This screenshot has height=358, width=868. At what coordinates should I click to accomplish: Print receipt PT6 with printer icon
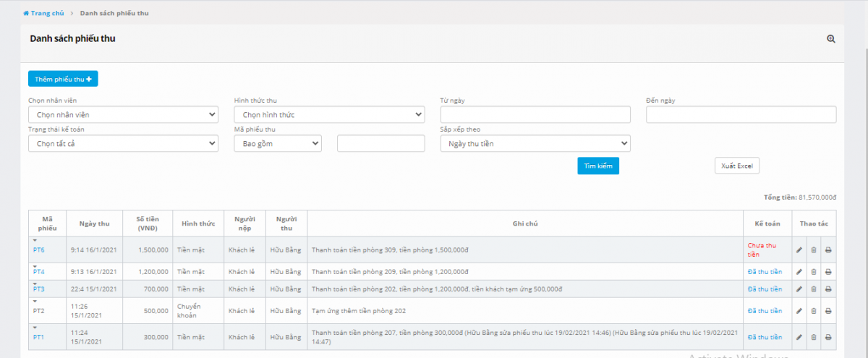coord(828,250)
